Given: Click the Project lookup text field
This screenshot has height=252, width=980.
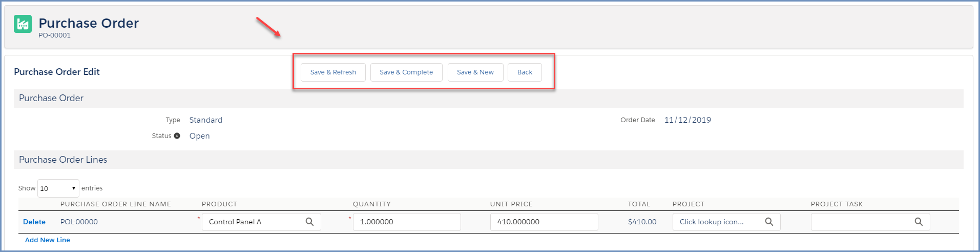Looking at the screenshot, I should point(717,222).
